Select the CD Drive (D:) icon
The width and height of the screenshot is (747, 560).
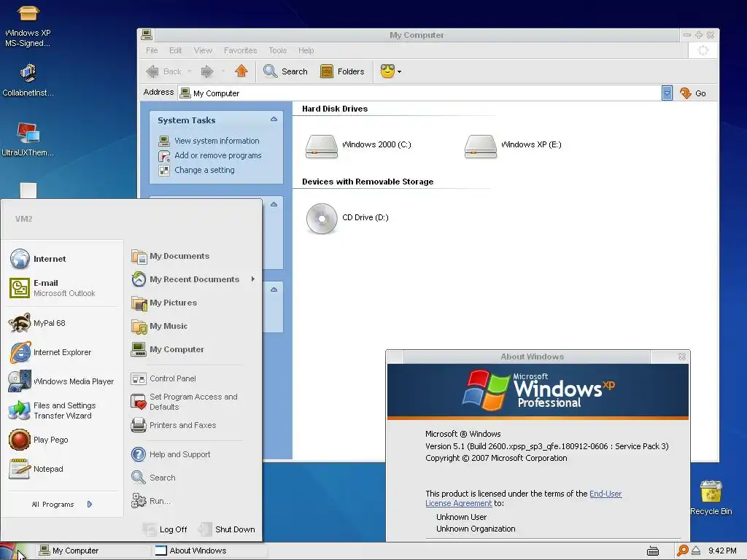pyautogui.click(x=347, y=218)
